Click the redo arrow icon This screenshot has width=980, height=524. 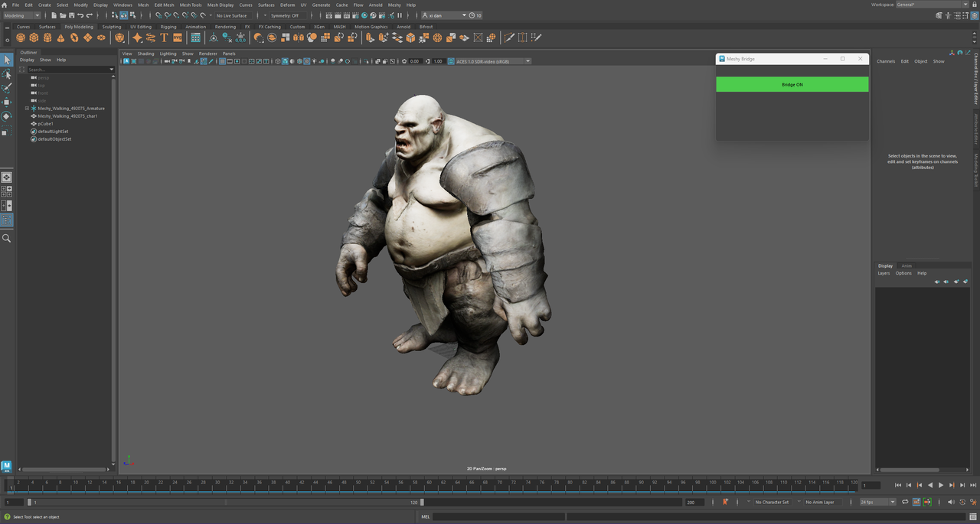(x=90, y=15)
